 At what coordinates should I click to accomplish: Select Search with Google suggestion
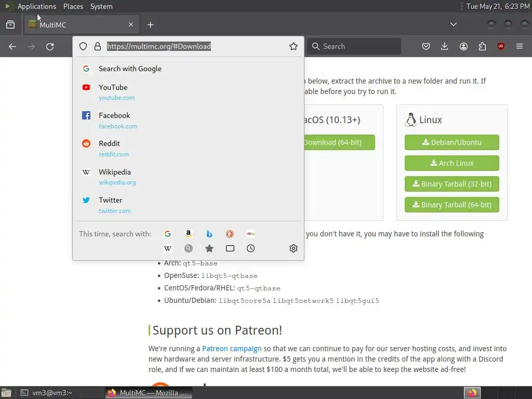tap(188, 69)
